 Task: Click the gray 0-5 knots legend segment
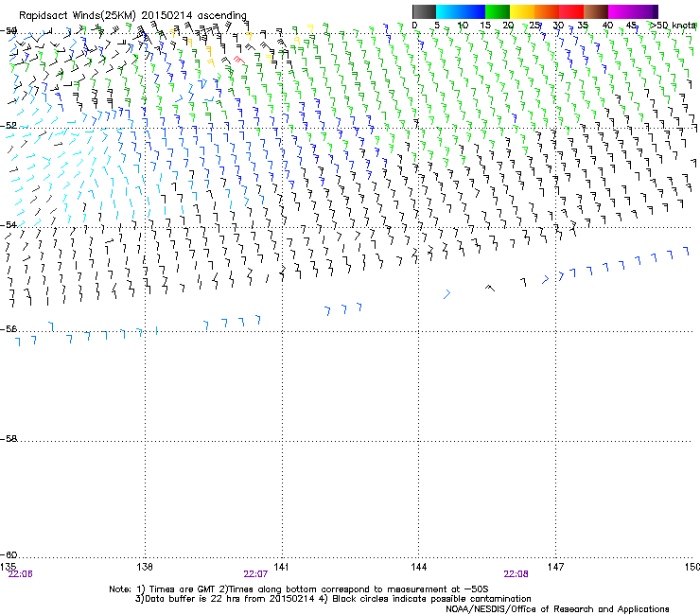424,11
